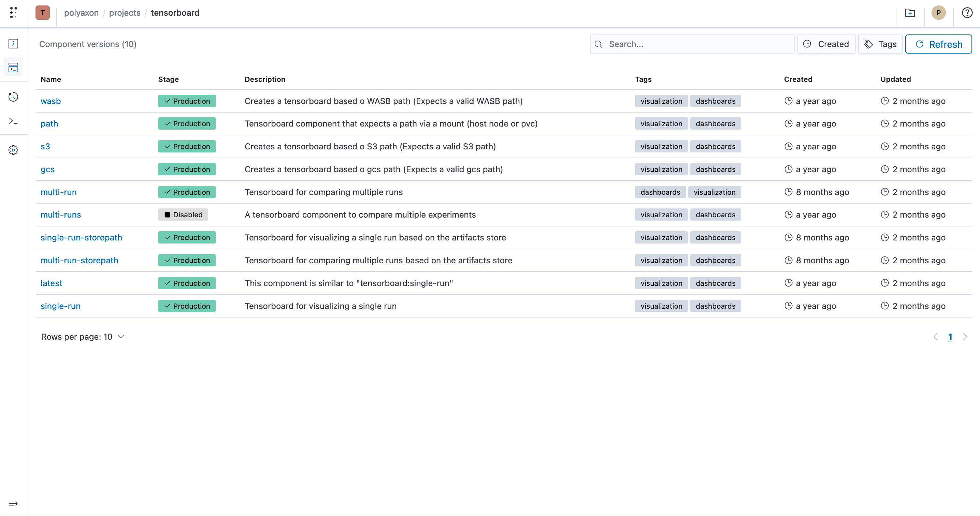Screen dimensions: 980x516
Task: Open single-run-storepath component version
Action: [x=82, y=237]
